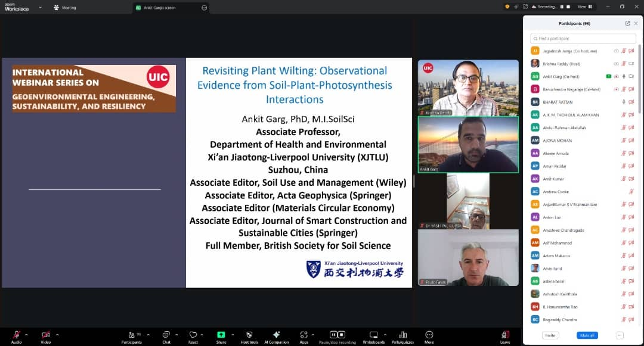Open Host tools shield icon

tap(249, 335)
